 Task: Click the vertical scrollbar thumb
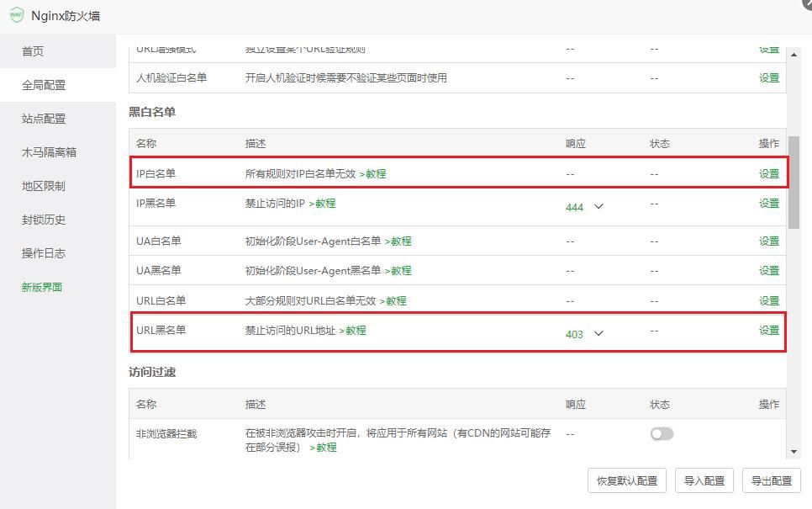tap(794, 182)
